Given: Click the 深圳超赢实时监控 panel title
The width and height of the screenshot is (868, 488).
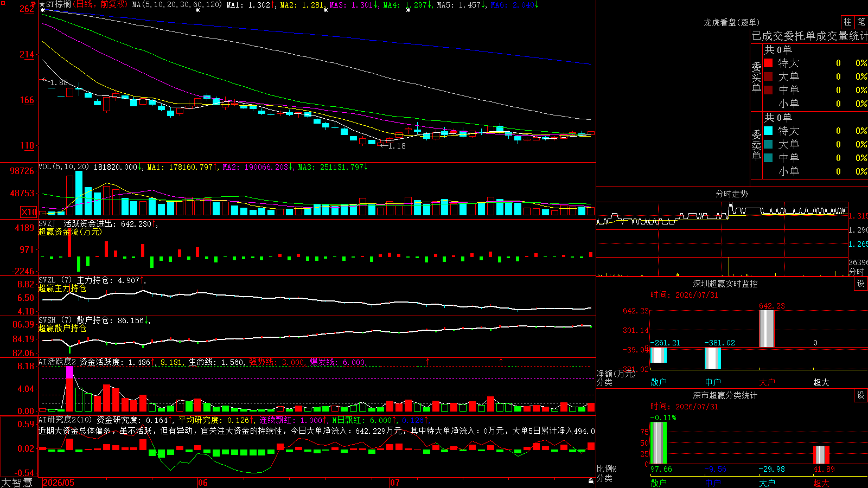Looking at the screenshot, I should (725, 284).
